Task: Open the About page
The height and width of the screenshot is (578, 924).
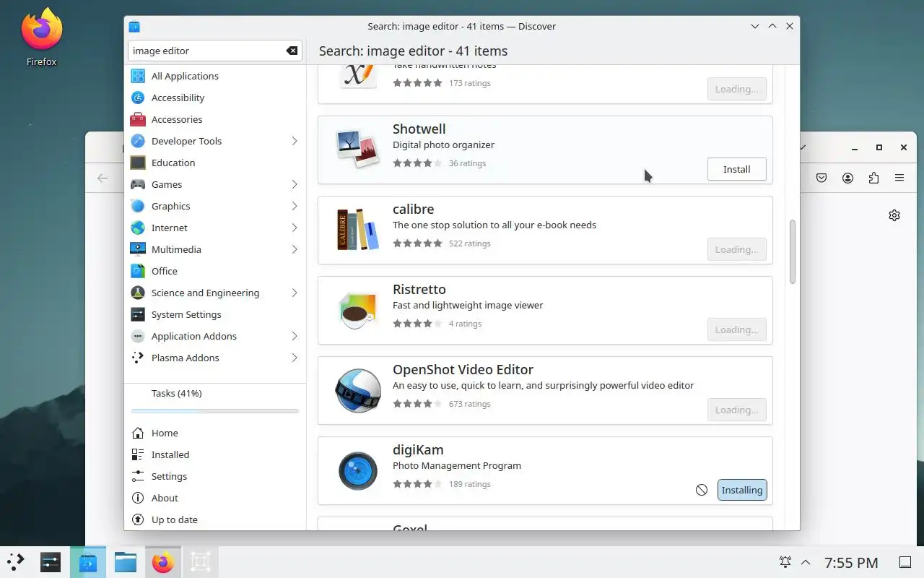Action: (215, 498)
